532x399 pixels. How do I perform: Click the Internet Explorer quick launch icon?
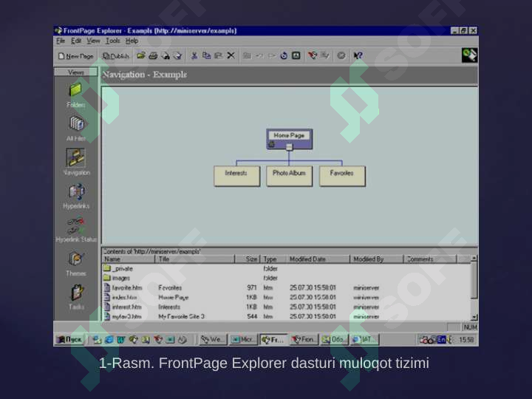coord(109,339)
